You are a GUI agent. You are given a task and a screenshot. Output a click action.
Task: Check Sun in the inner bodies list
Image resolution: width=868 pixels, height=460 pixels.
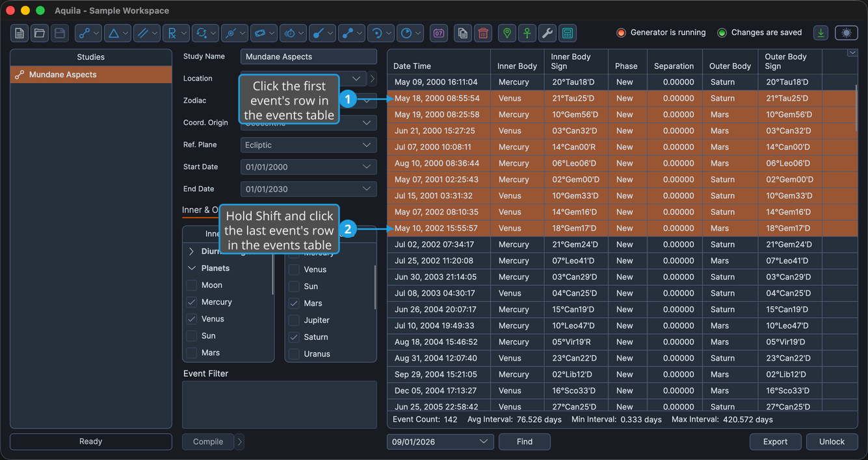pos(192,336)
